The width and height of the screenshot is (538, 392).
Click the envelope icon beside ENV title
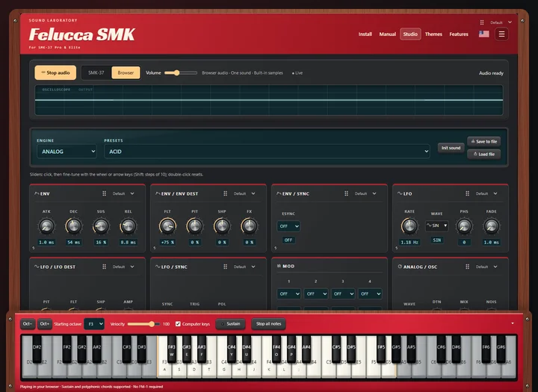pyautogui.click(x=37, y=193)
